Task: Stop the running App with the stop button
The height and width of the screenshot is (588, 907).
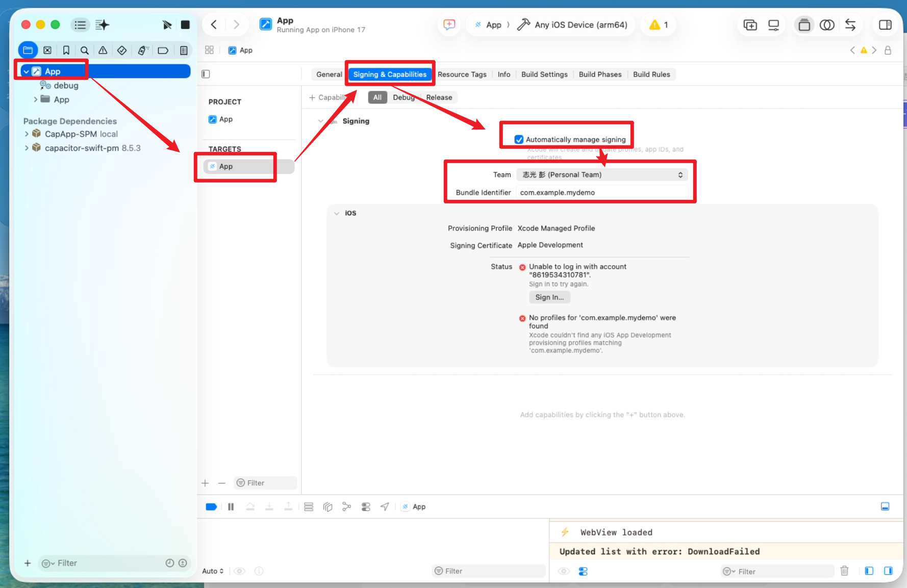Action: (x=185, y=24)
